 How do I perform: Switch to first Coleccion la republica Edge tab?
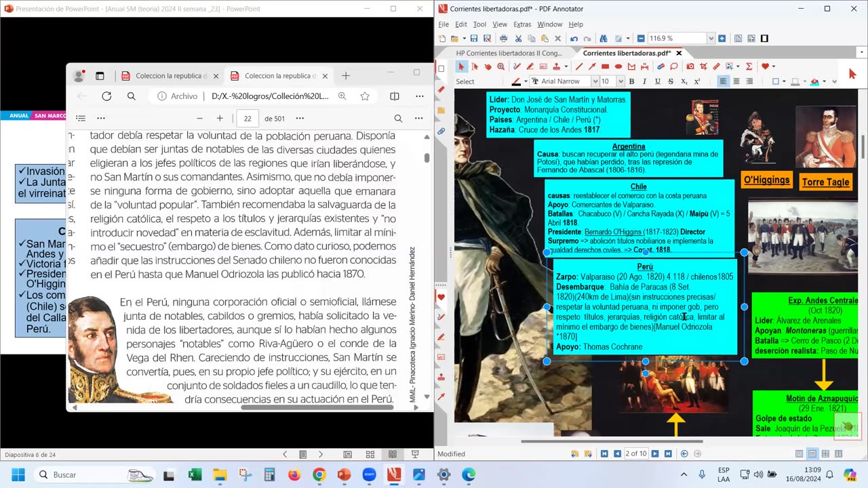click(x=170, y=76)
